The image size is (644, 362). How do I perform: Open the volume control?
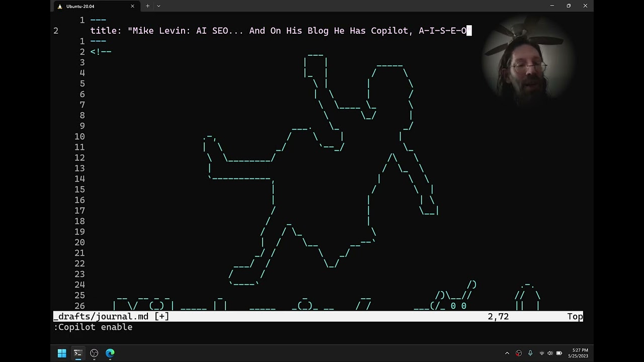[550, 353]
